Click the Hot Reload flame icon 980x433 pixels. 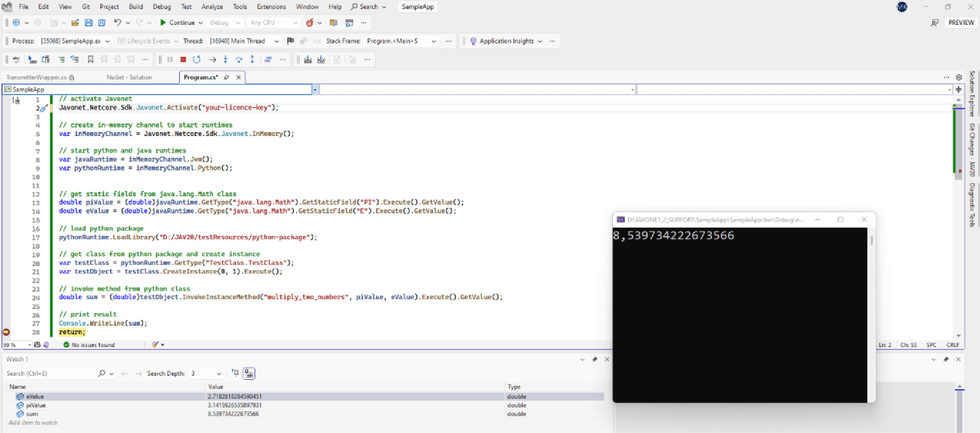(310, 22)
